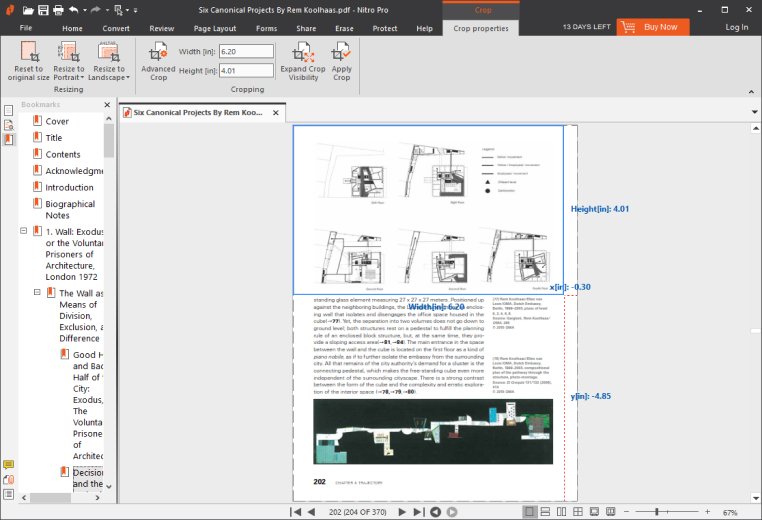Select the Acknowledgments bookmark
Screen dimensions: 762x520
[x=74, y=171]
